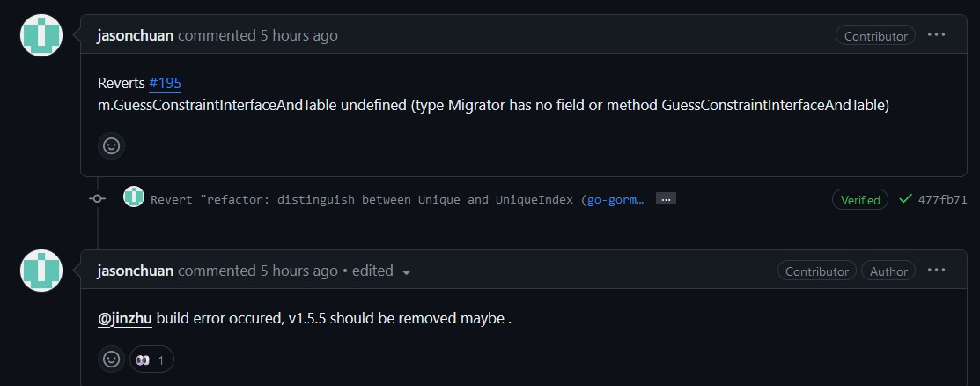Open the Revert refactor commit message link
This screenshot has width=980, height=386.
363,199
